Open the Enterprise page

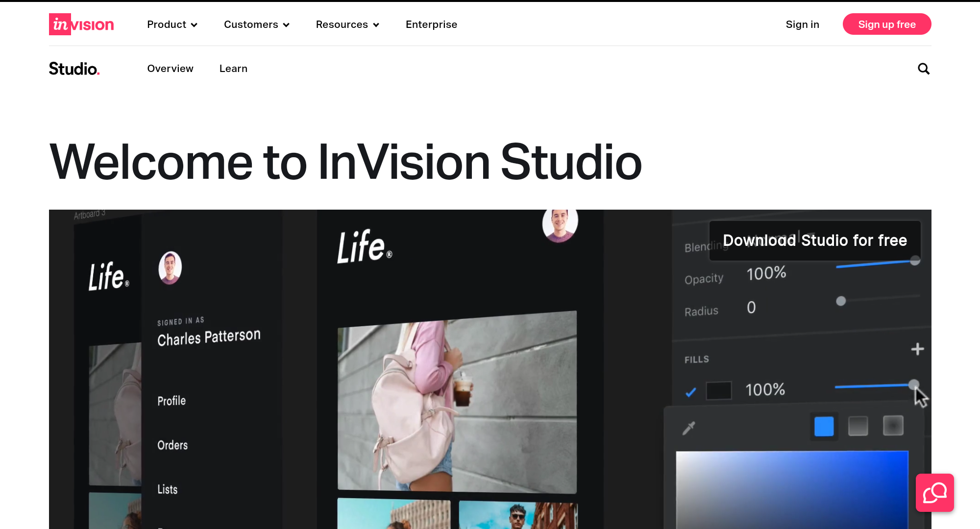[x=431, y=24]
